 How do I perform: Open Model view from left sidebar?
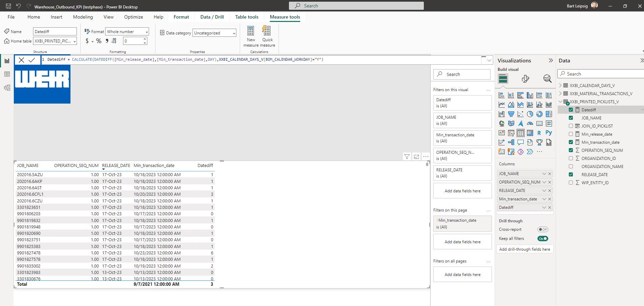click(7, 88)
